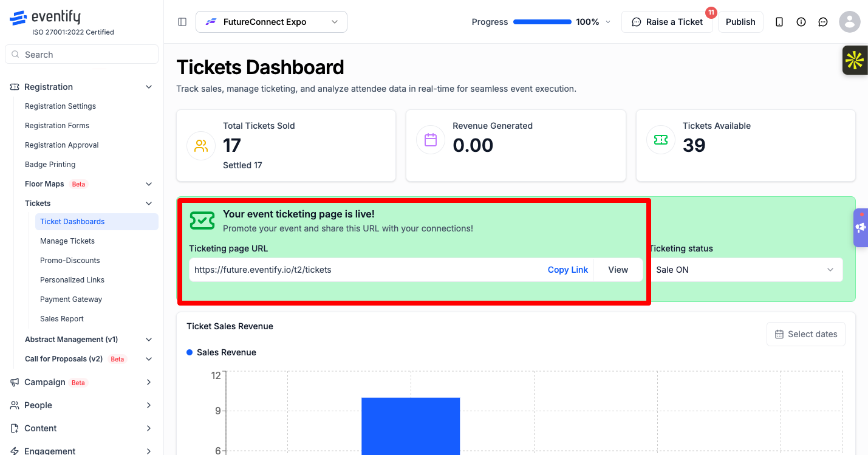Viewport: 868px width, 455px height.
Task: Click the Eventify logo
Action: [x=45, y=18]
